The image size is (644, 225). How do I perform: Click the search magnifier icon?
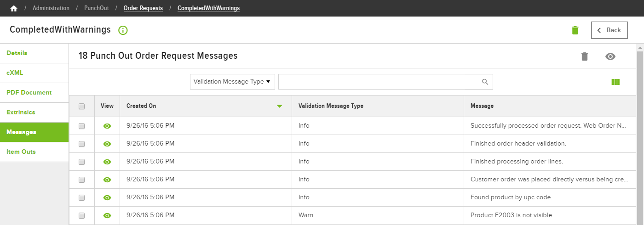click(x=485, y=82)
